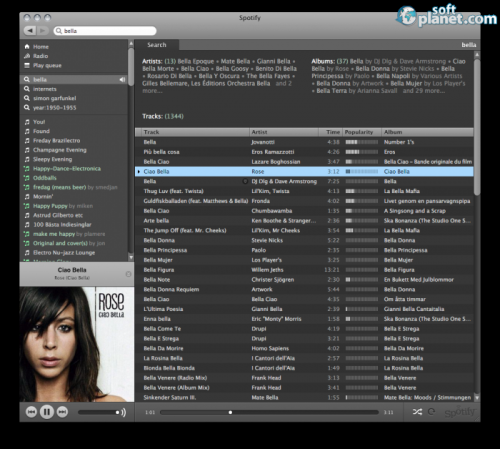Toggle repeat mode
Viewport: 500px width, 449px height.
pyautogui.click(x=431, y=412)
